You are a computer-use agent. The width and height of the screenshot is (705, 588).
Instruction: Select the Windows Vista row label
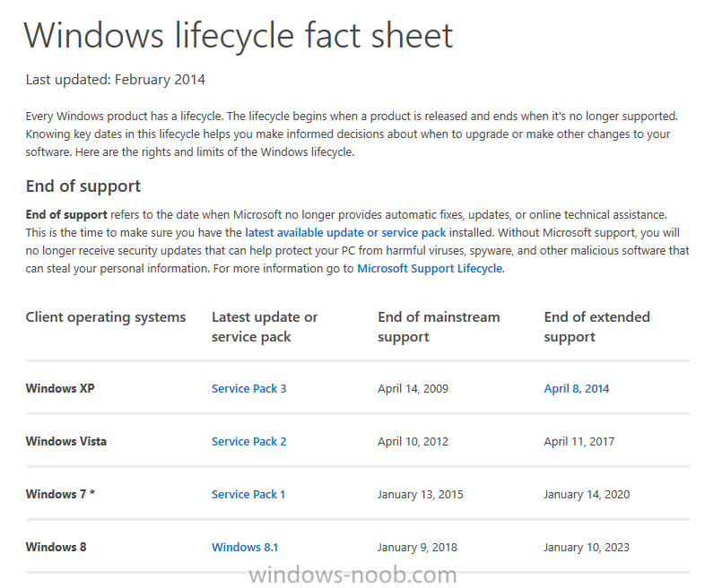click(66, 441)
